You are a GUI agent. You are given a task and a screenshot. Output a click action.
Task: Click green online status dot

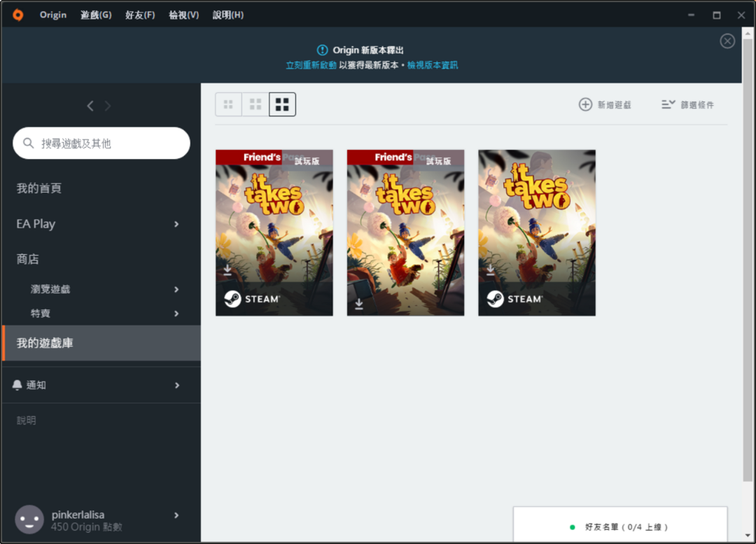[573, 527]
